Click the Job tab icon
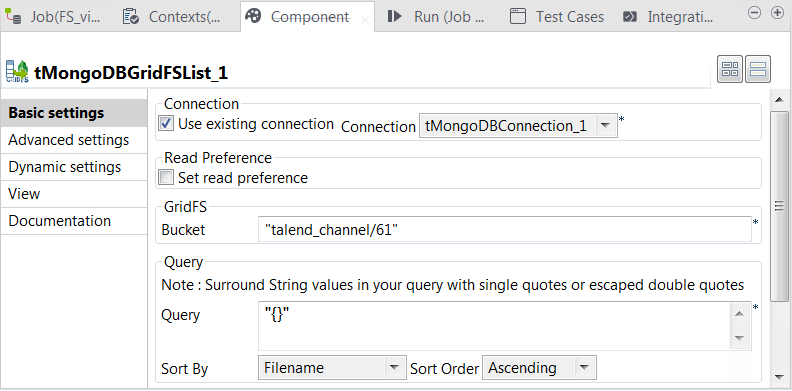792x391 pixels. tap(13, 17)
